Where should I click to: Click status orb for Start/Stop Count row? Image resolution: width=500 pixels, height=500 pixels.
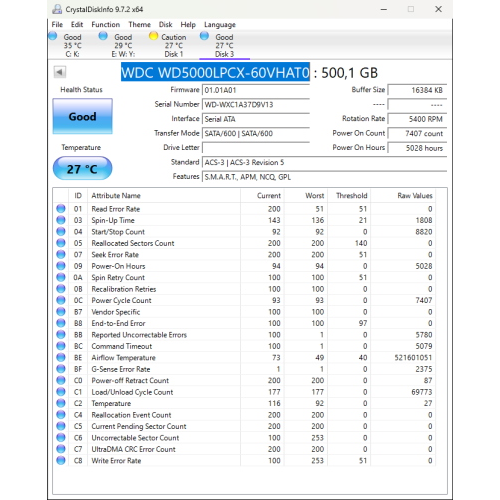[61, 232]
